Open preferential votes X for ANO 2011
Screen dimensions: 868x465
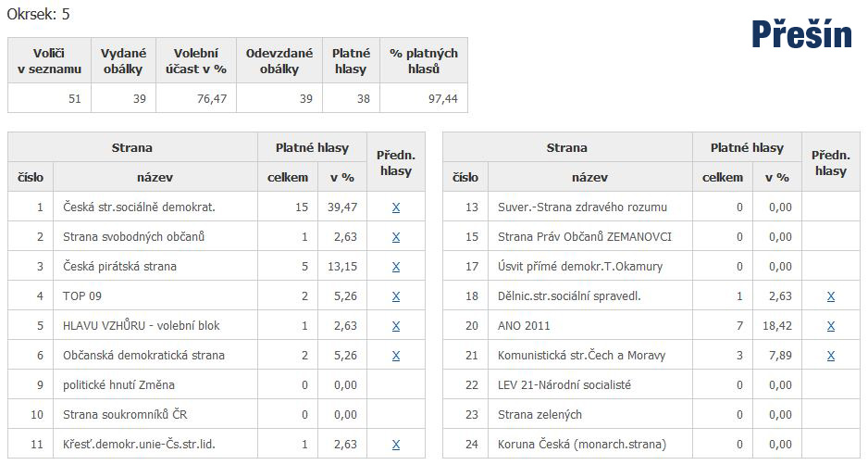click(x=831, y=326)
